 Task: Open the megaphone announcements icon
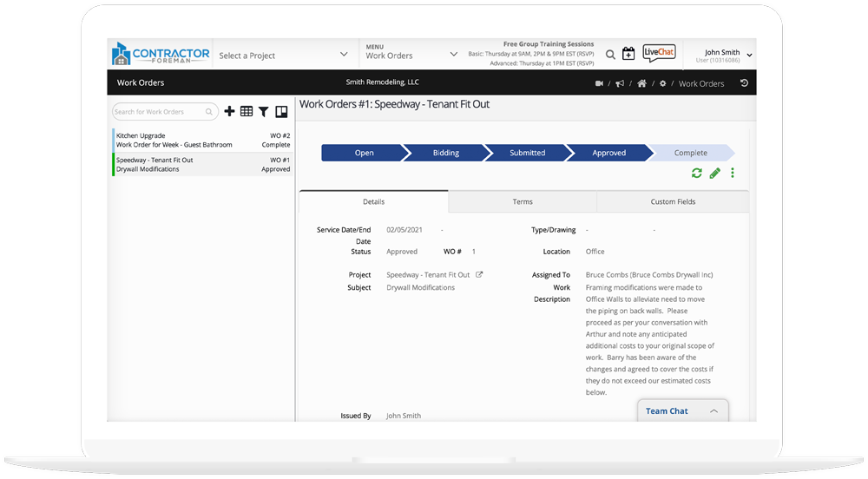(x=619, y=83)
